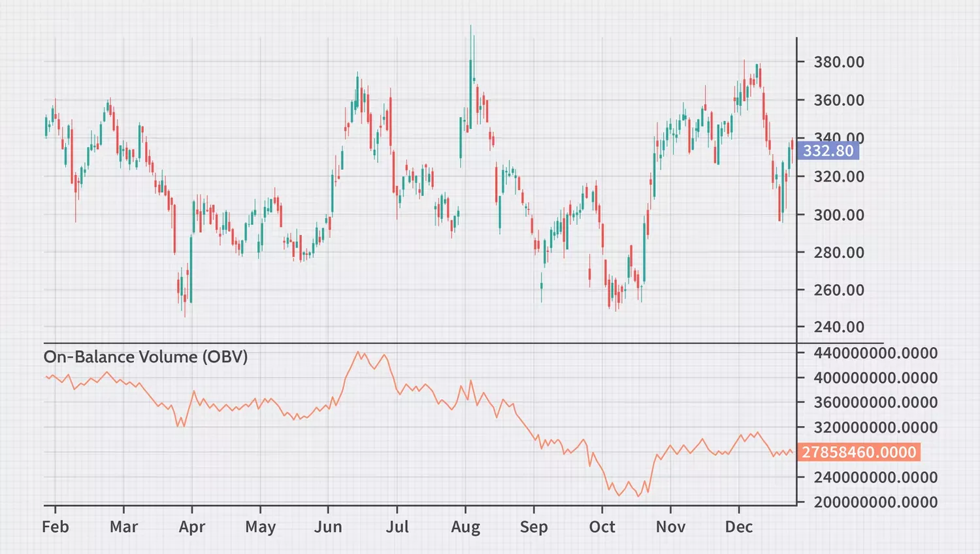
Task: Click the Nov month label
Action: [670, 527]
